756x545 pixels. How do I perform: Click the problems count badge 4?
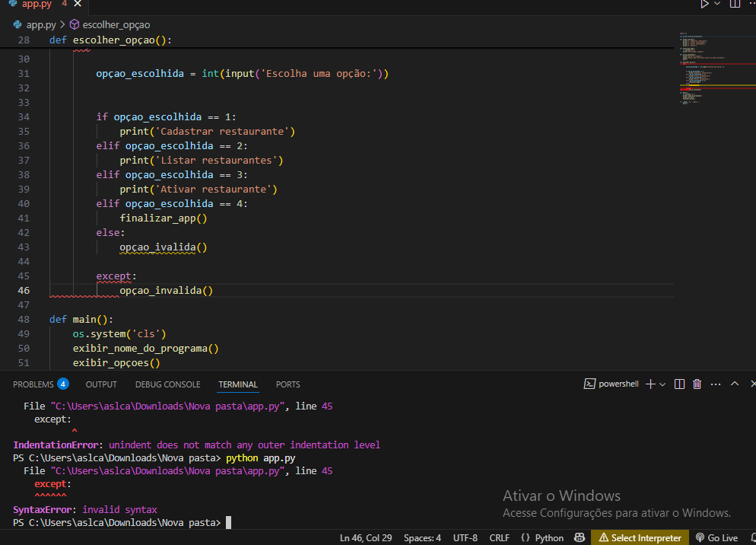62,384
